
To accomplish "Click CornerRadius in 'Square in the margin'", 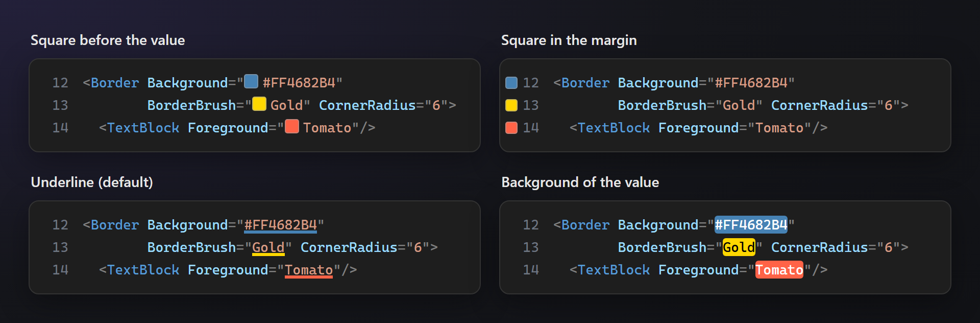I will (820, 105).
